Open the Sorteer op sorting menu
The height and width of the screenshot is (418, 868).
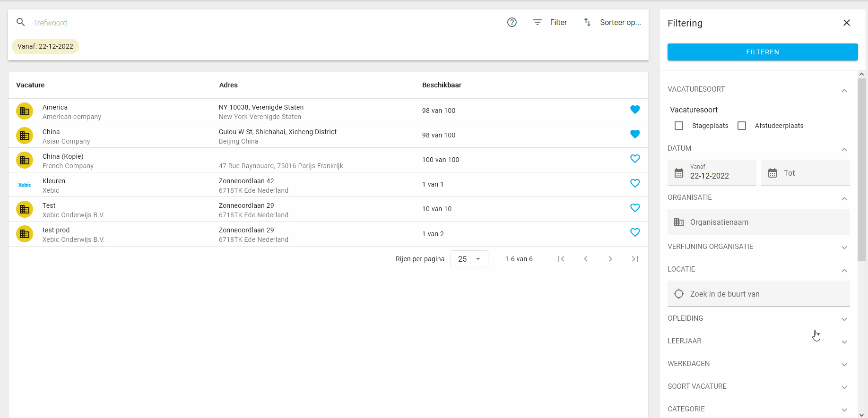pyautogui.click(x=613, y=22)
